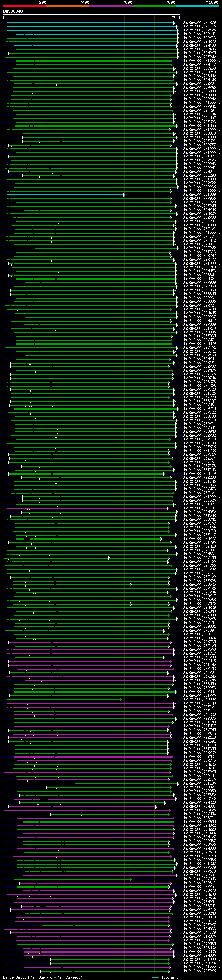Image resolution: width=222 pixels, height=980 pixels.
Task: Click hit label UniRef100_Q9SMN0
Action: point(199,76)
